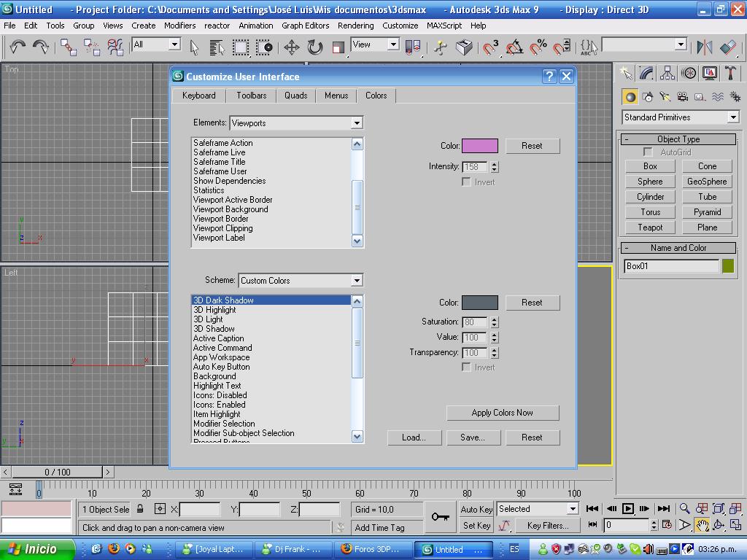Activate the Select and Rotate tool
747x560 pixels.
(x=315, y=47)
